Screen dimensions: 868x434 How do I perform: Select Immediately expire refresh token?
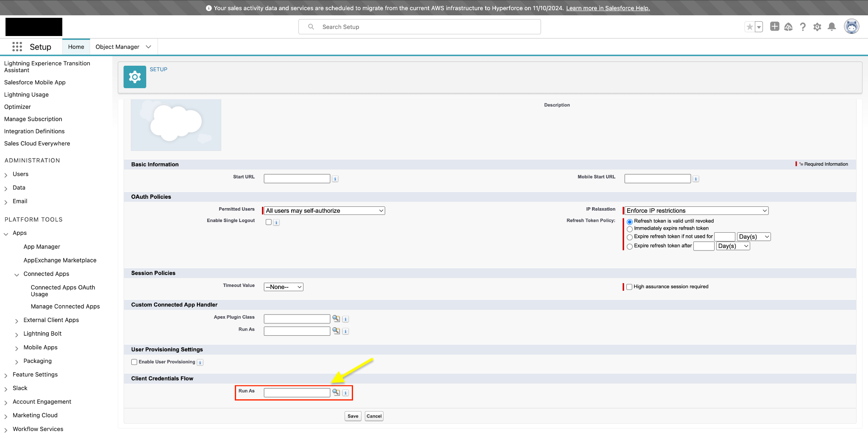tap(630, 229)
